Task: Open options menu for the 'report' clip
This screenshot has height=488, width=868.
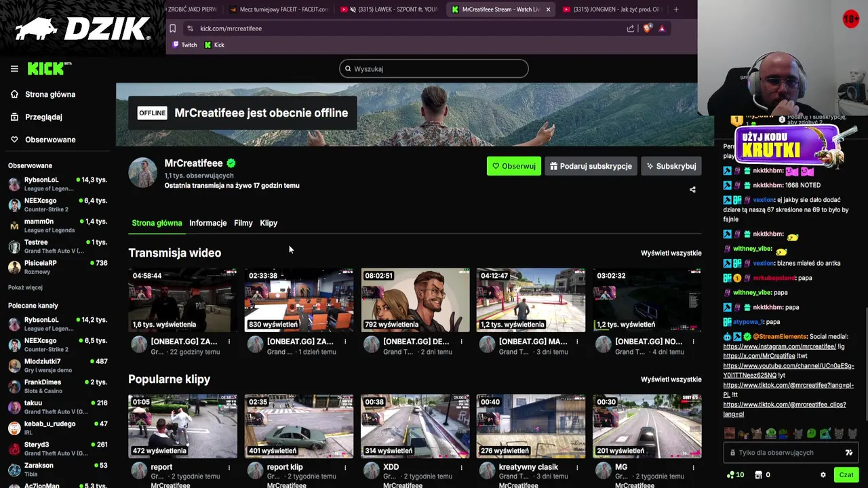Action: coord(229,467)
